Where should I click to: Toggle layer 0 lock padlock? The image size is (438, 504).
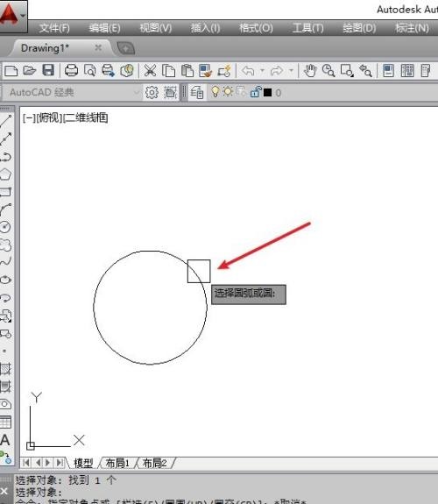tap(256, 92)
